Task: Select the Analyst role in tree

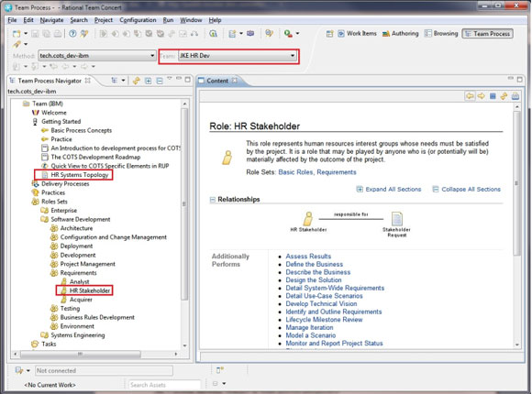Action: coord(80,282)
